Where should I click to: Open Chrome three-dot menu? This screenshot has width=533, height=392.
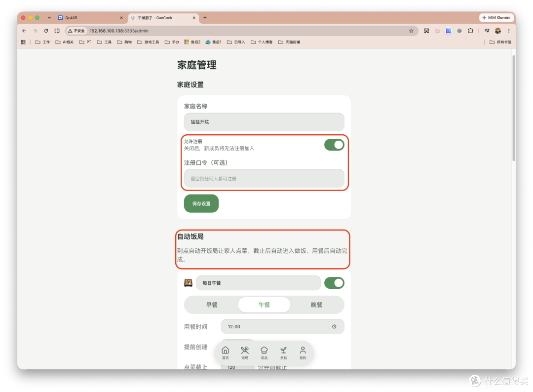tap(509, 31)
